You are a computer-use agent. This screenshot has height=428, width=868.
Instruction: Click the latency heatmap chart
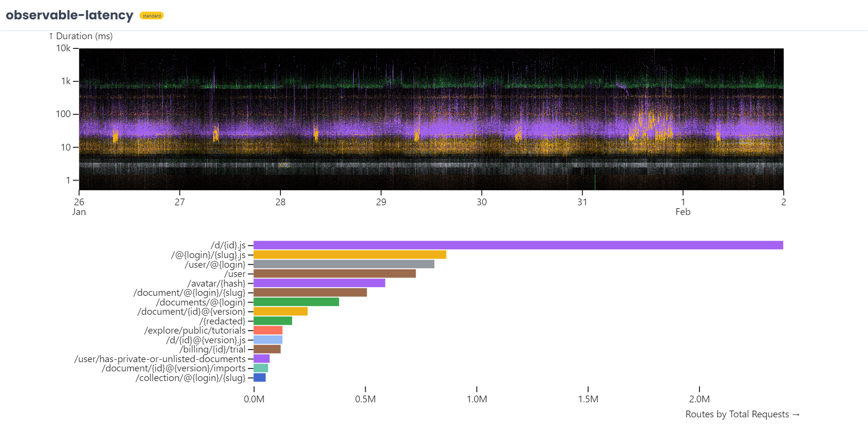pos(431,119)
